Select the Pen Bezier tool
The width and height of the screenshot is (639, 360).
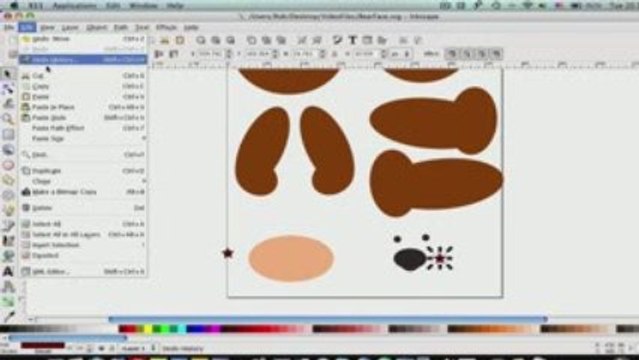point(8,225)
